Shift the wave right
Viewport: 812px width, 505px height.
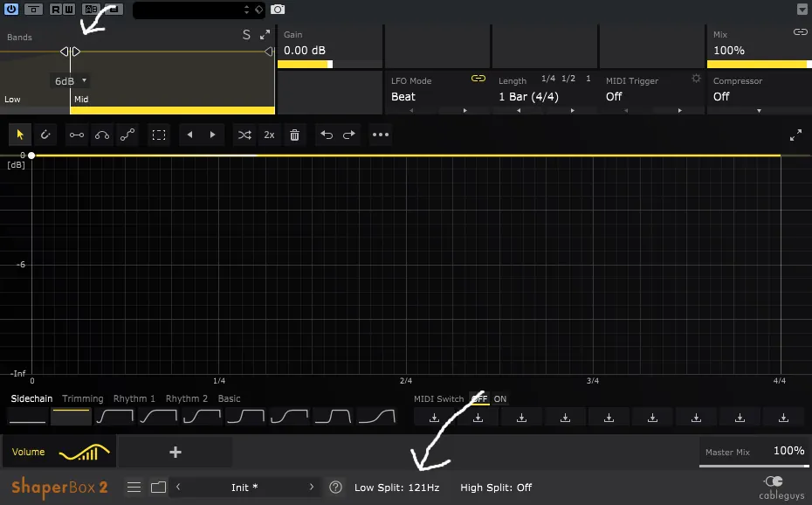tap(212, 135)
